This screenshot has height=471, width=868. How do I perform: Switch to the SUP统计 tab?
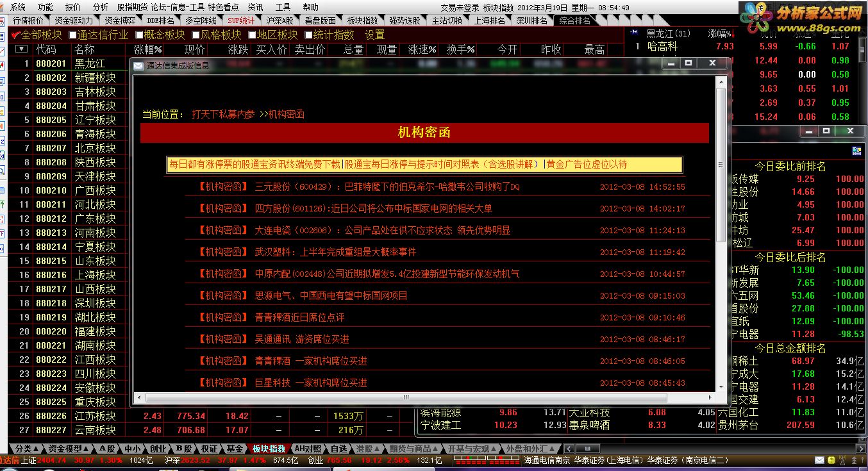tap(241, 21)
